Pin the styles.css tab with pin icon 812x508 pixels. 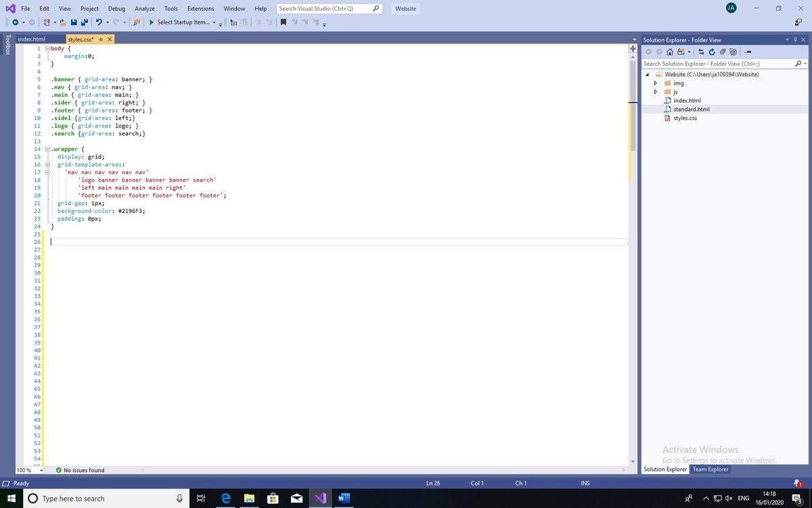[x=101, y=39]
